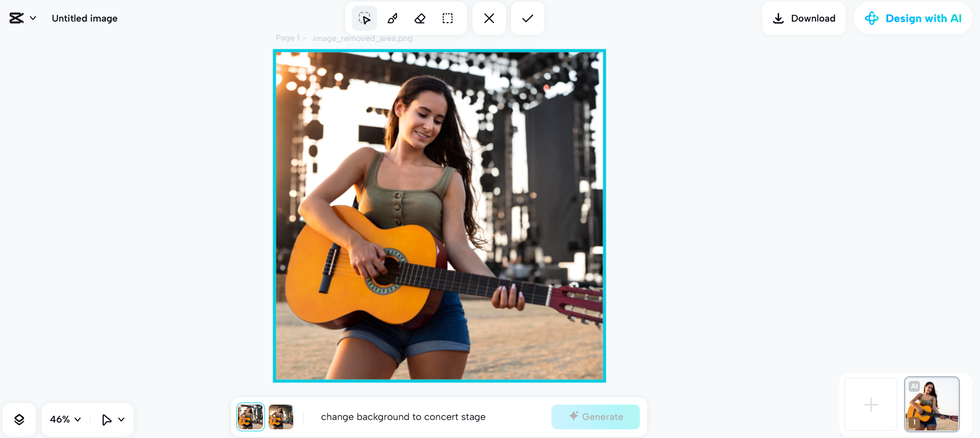Open the layers panel icon

[x=19, y=419]
